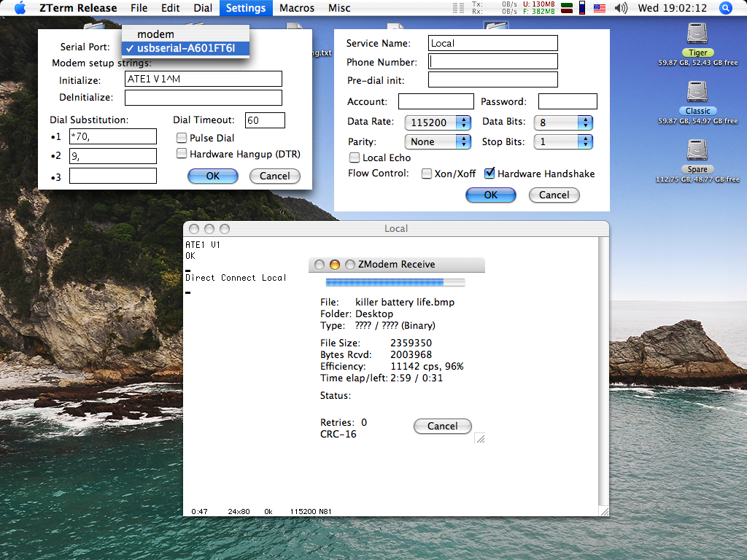Image resolution: width=747 pixels, height=560 pixels.
Task: Click the Service Name field
Action: tap(492, 43)
